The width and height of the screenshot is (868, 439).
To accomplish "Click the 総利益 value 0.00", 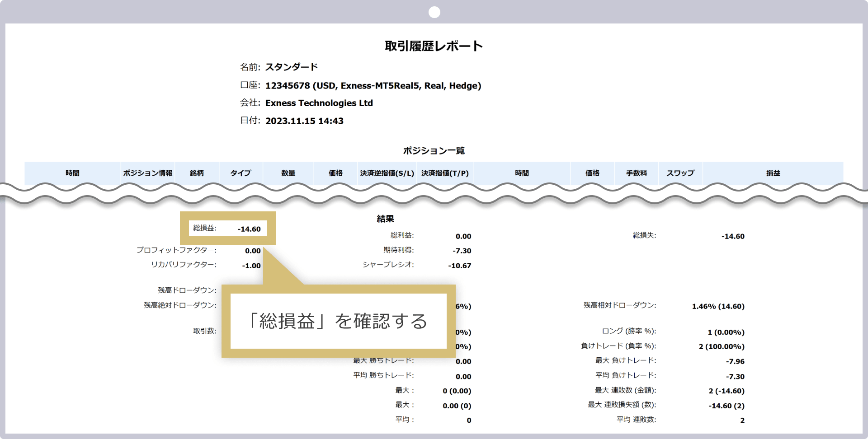I will coord(463,236).
